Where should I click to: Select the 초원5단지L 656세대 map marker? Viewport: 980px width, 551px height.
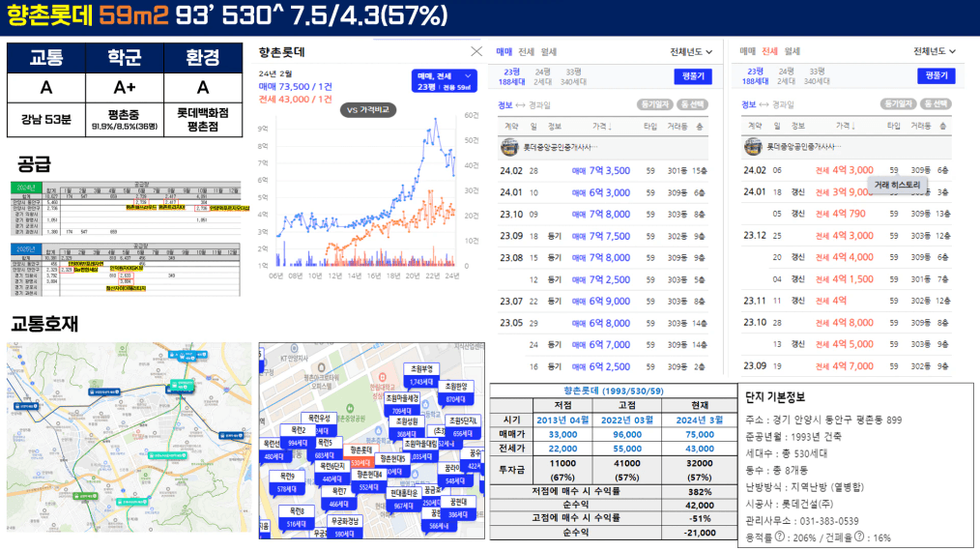click(463, 428)
